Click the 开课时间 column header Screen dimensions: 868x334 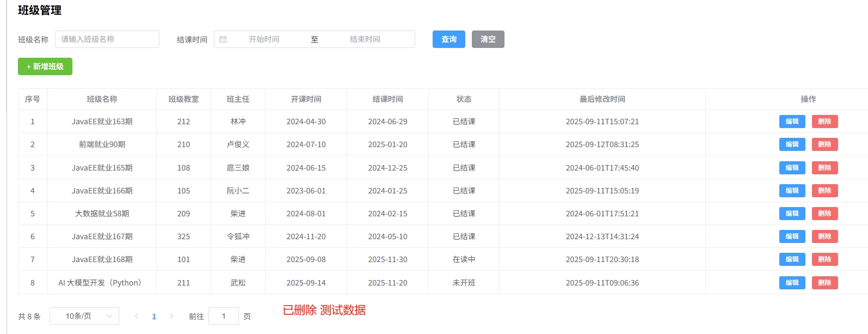pos(306,99)
